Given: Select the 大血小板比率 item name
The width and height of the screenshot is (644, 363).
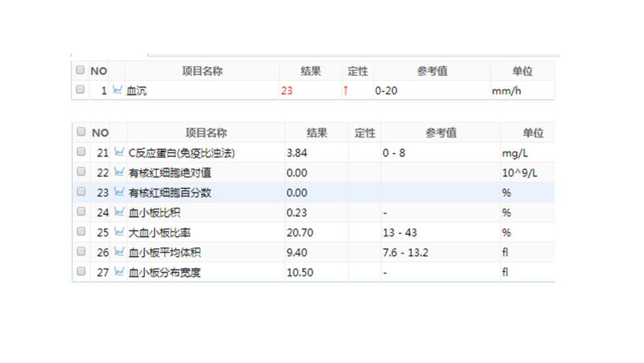Looking at the screenshot, I should (x=159, y=233).
